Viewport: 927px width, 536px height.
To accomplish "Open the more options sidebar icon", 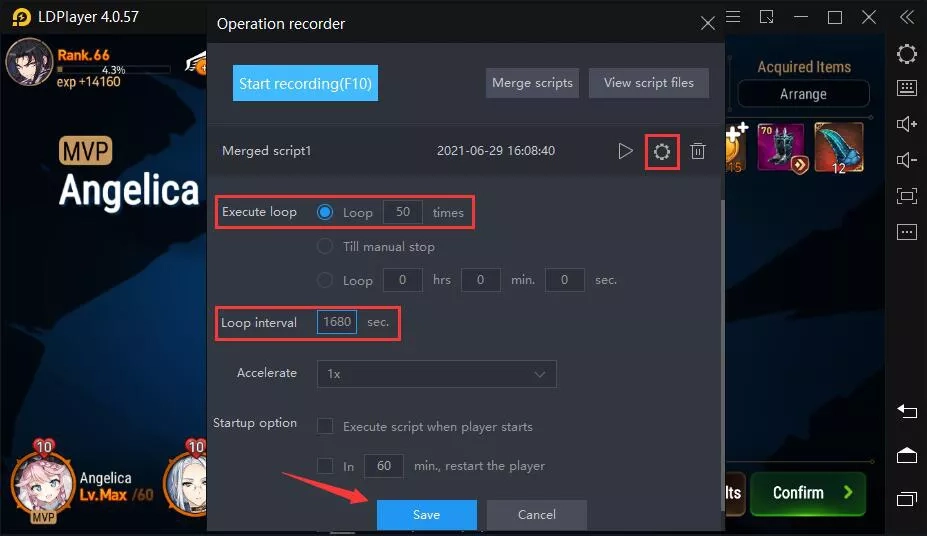I will (906, 232).
